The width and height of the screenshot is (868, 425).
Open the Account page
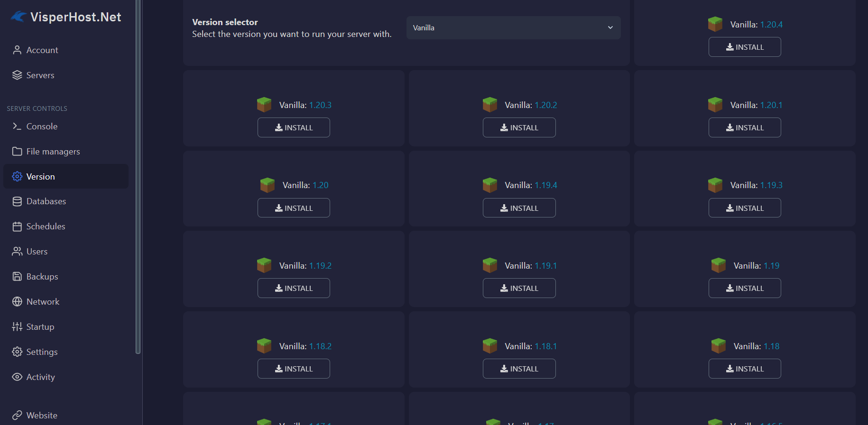[x=66, y=50]
